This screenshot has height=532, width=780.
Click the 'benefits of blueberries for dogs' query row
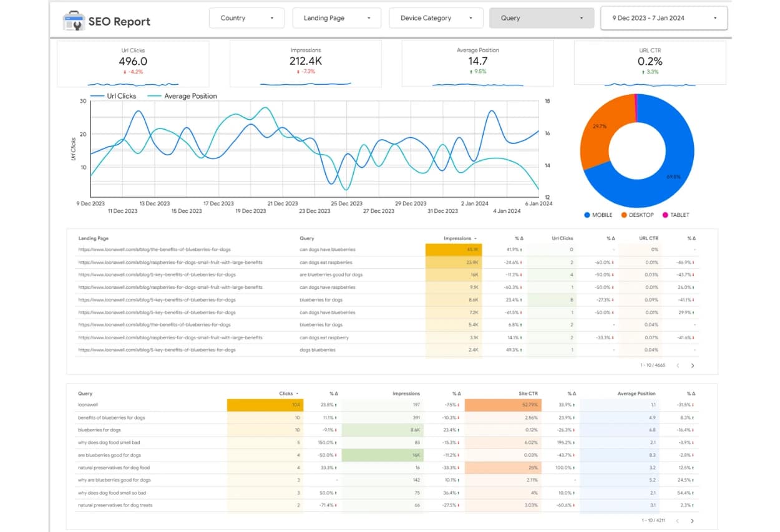[387, 418]
